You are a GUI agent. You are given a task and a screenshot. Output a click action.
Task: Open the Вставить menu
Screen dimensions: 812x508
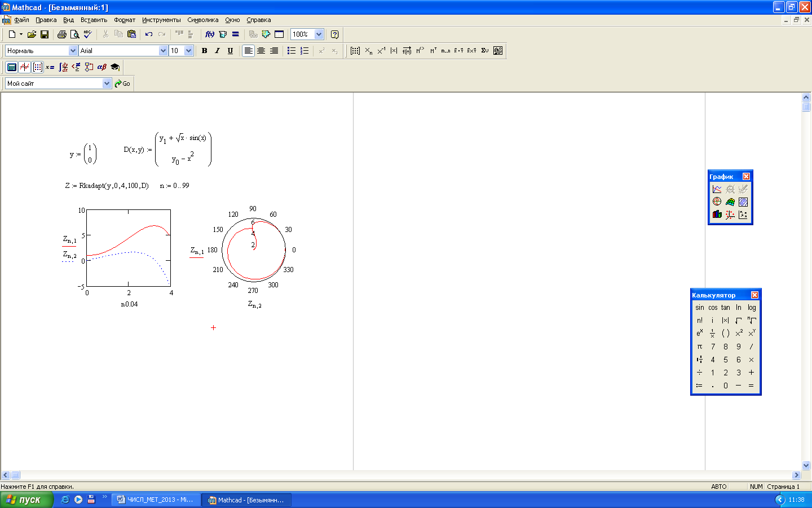[94, 20]
